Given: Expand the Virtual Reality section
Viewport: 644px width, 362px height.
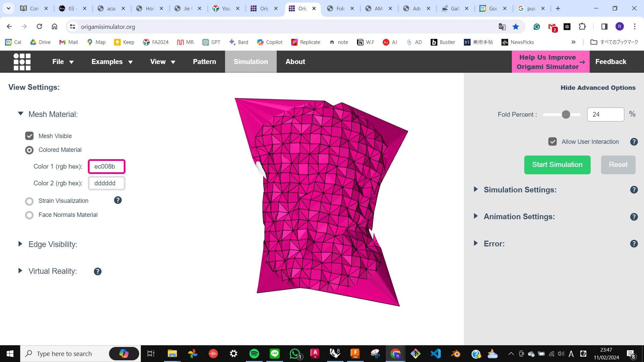Looking at the screenshot, I should click(x=20, y=271).
